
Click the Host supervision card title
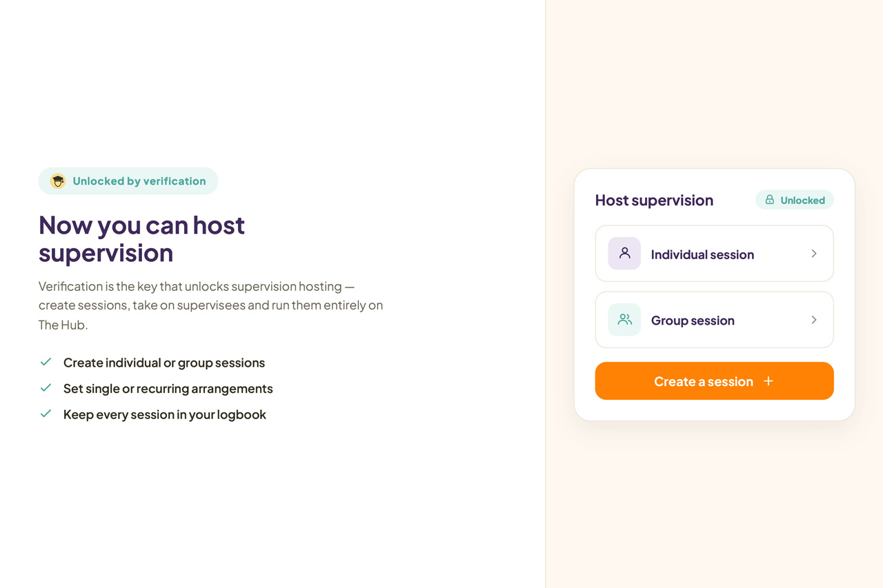click(x=654, y=200)
